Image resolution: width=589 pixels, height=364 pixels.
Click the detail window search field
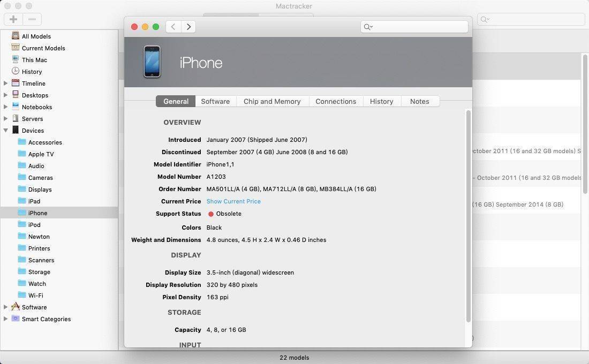tap(414, 27)
